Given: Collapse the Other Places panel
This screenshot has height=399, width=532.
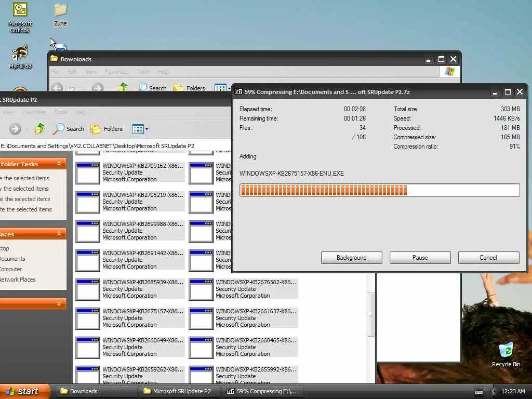Looking at the screenshot, I should [59, 234].
